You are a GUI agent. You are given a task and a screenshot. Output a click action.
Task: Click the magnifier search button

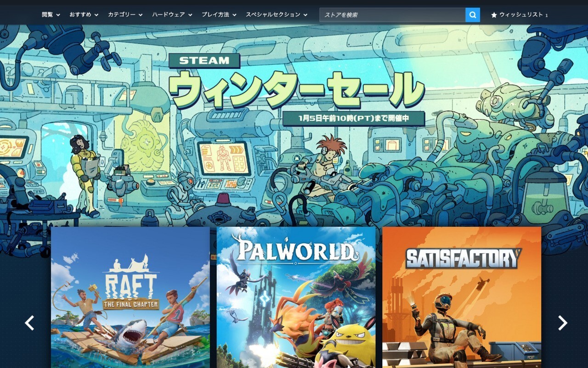click(473, 15)
